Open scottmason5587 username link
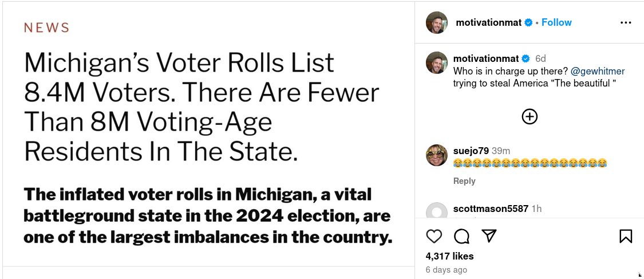The width and height of the screenshot is (644, 279). point(491,209)
